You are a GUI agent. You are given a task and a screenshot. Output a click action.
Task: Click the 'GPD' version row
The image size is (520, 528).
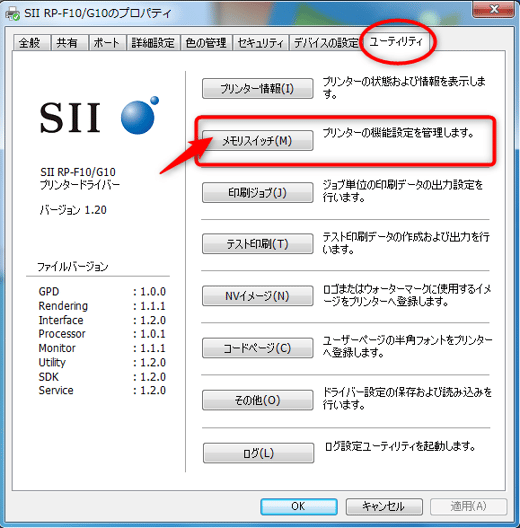[x=102, y=292]
